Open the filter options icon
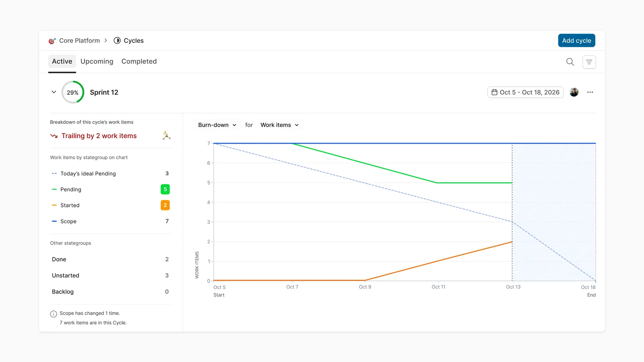Viewport: 644px width, 362px height. pos(589,62)
